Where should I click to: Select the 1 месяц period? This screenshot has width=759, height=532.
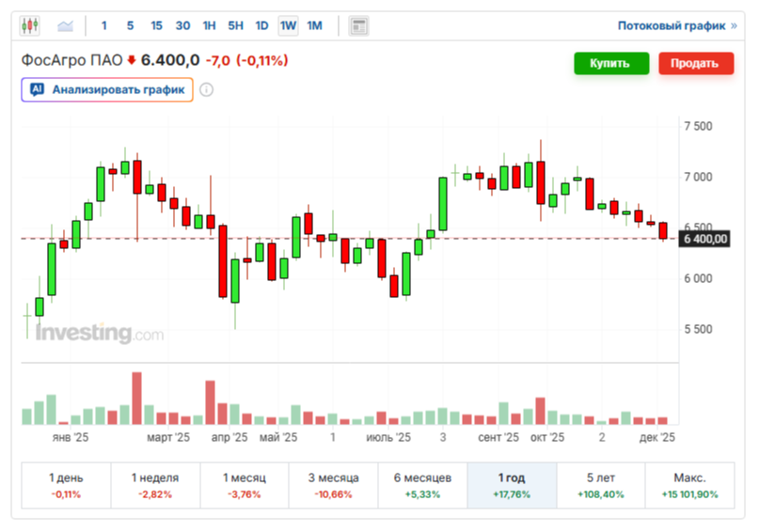pos(245,485)
